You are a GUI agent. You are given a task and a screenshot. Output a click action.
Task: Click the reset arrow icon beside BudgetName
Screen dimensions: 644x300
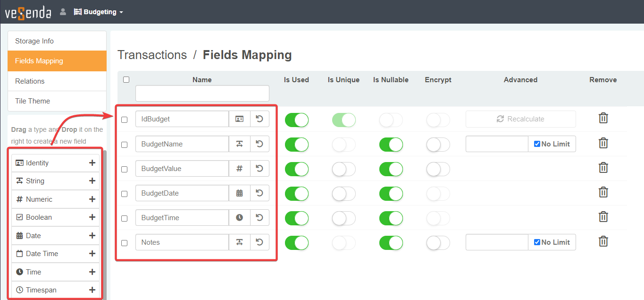point(259,144)
